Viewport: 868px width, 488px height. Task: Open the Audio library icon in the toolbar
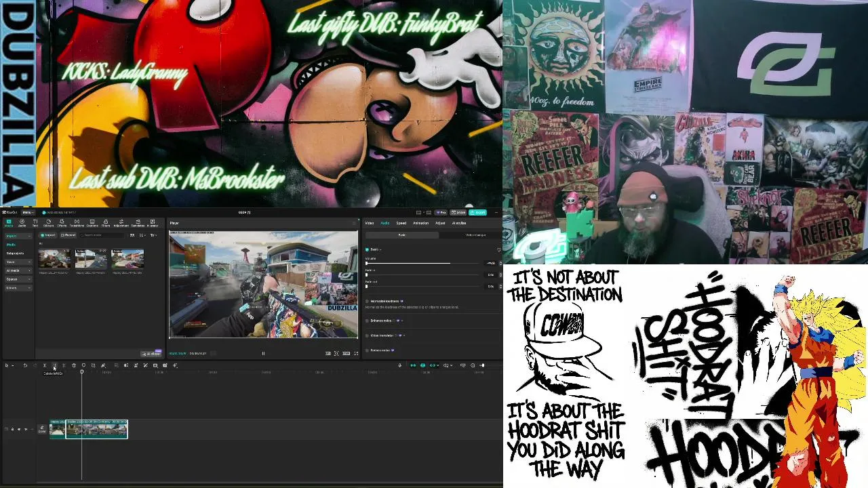coord(22,223)
